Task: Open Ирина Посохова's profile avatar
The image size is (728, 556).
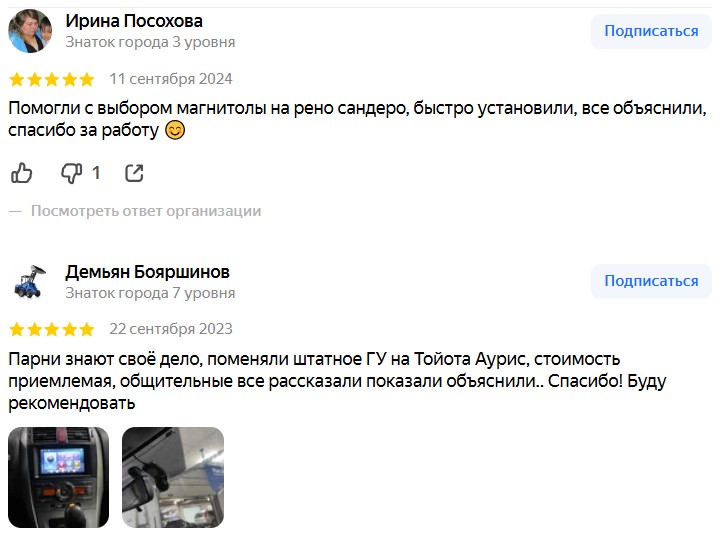Action: pyautogui.click(x=30, y=31)
